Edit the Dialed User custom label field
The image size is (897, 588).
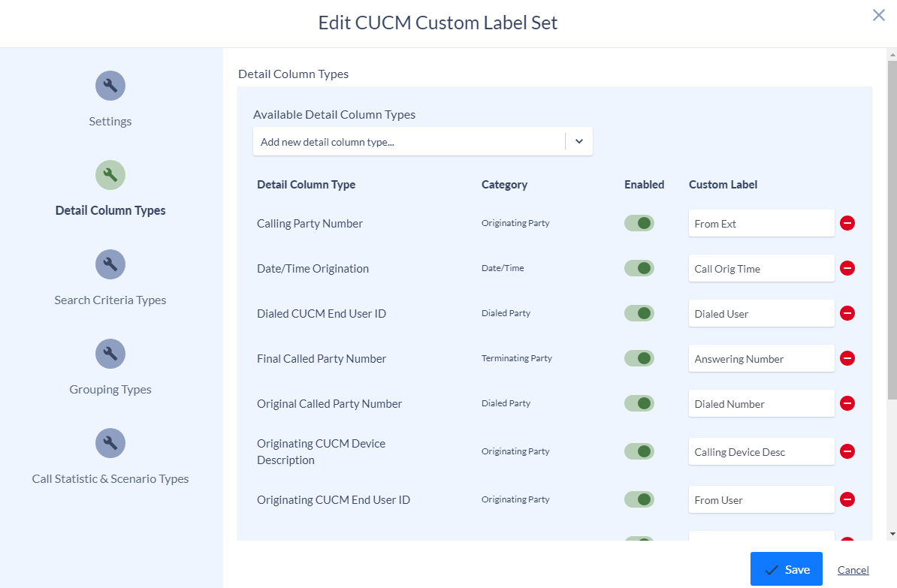click(762, 313)
